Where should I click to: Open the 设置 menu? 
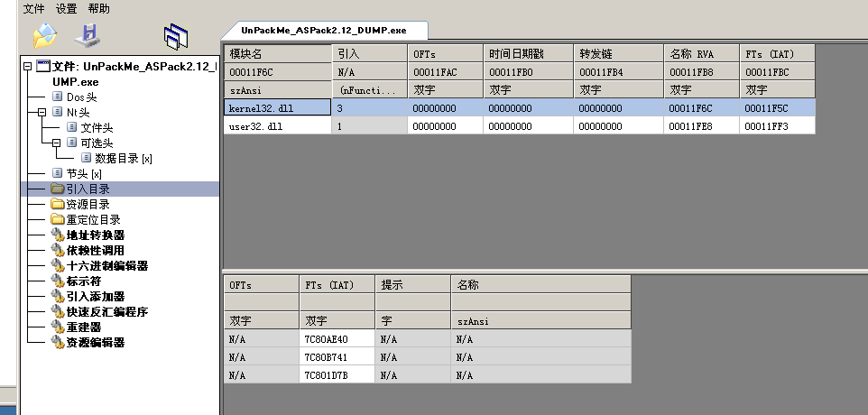click(x=66, y=8)
